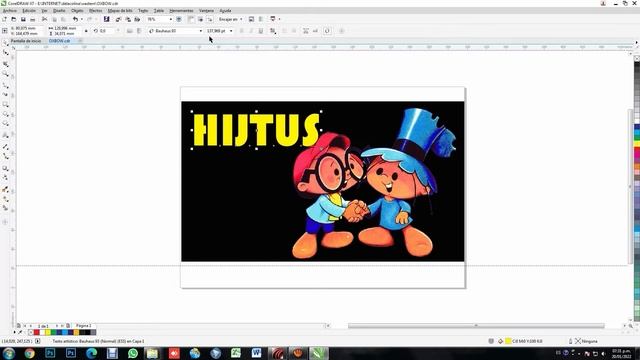The width and height of the screenshot is (640, 360).
Task: Select the Crop tool
Action: tap(5, 64)
